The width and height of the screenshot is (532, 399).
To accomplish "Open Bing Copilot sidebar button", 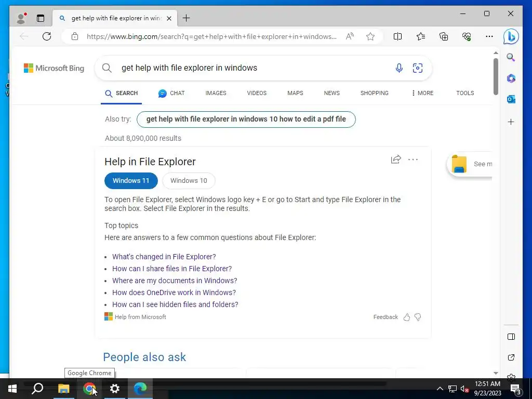I will [x=511, y=36].
